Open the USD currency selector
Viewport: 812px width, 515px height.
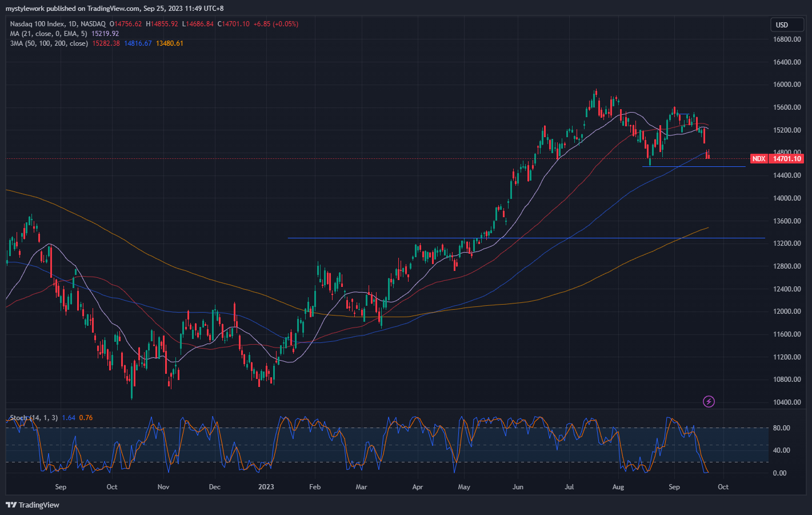[787, 25]
